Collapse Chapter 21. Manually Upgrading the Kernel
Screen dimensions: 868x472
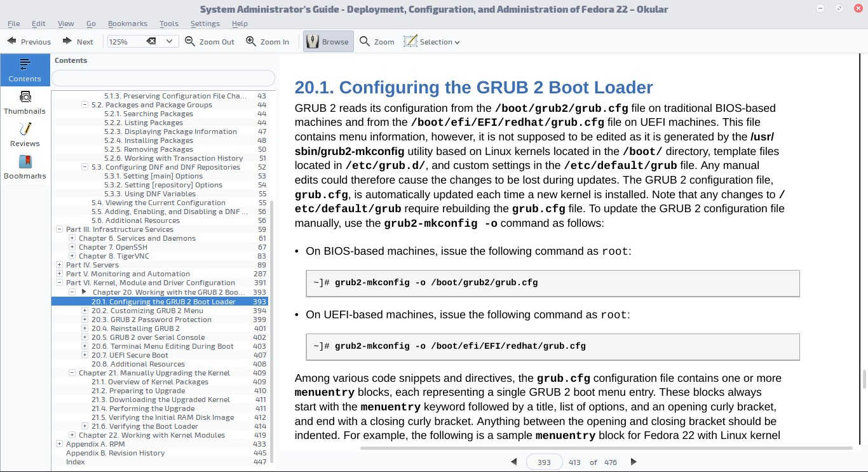pyautogui.click(x=72, y=373)
